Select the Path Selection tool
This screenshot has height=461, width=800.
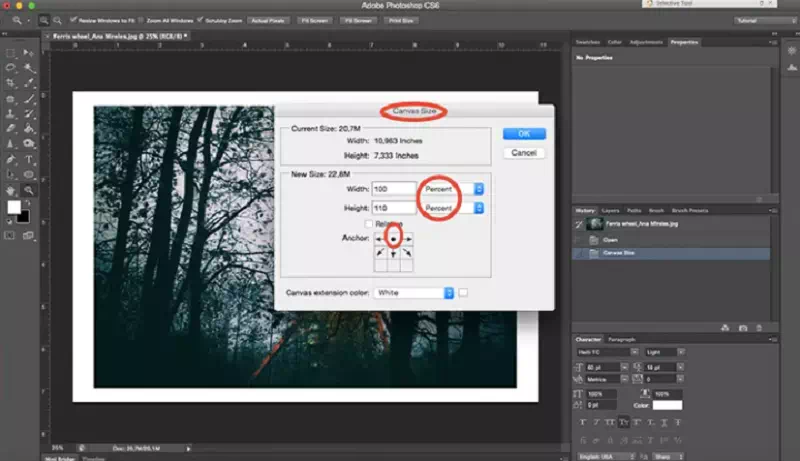(x=10, y=175)
